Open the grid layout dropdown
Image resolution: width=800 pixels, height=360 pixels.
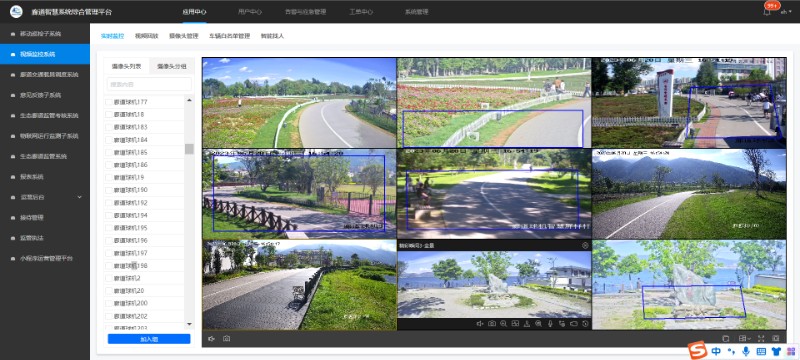pos(744,338)
